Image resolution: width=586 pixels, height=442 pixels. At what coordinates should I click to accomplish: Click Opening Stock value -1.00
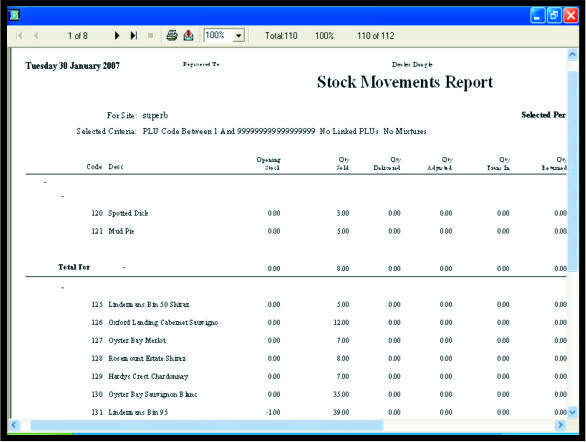pyautogui.click(x=273, y=412)
